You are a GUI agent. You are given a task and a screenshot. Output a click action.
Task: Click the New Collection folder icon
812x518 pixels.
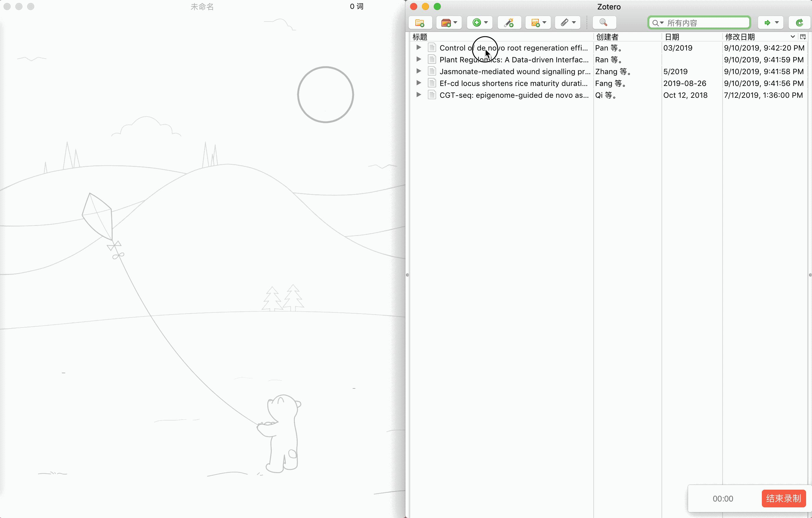tap(420, 23)
